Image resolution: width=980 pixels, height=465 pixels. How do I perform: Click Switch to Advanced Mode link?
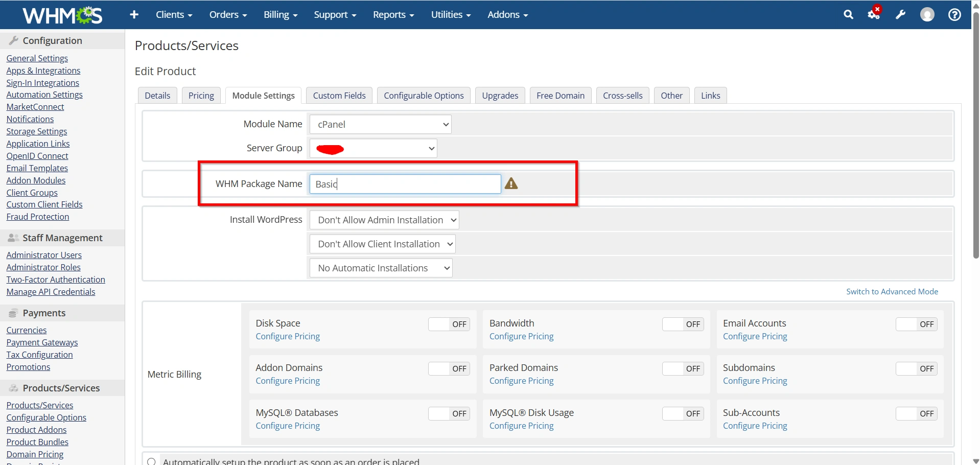[x=892, y=291]
